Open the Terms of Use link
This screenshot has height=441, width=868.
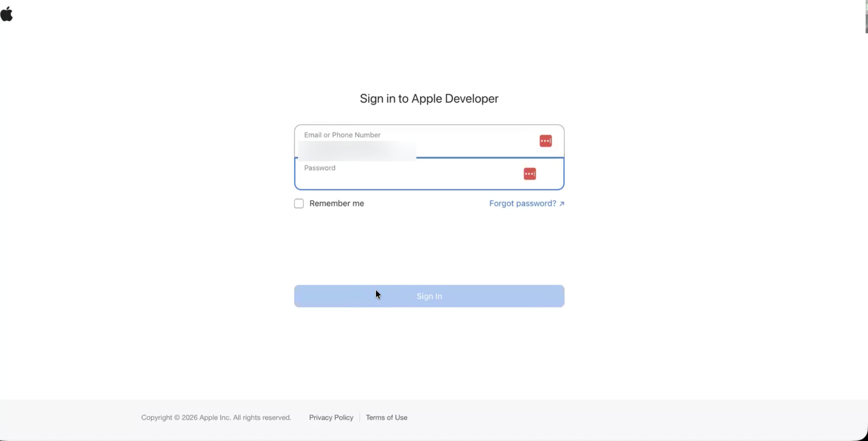pyautogui.click(x=386, y=417)
